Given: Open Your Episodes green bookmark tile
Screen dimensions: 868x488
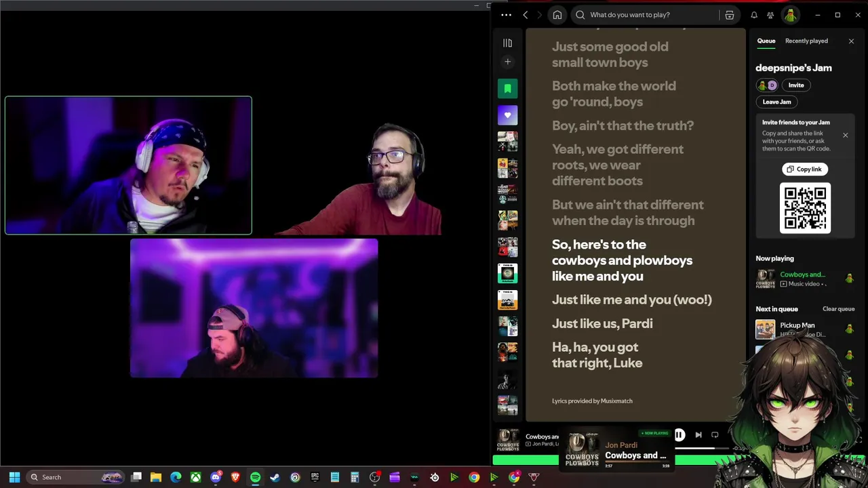Looking at the screenshot, I should [x=507, y=89].
